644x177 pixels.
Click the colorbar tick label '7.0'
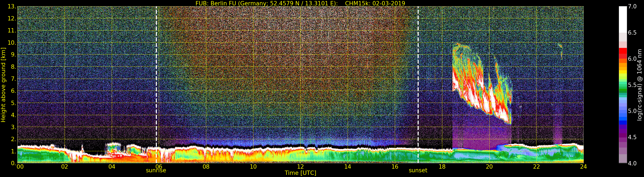coord(632,6)
